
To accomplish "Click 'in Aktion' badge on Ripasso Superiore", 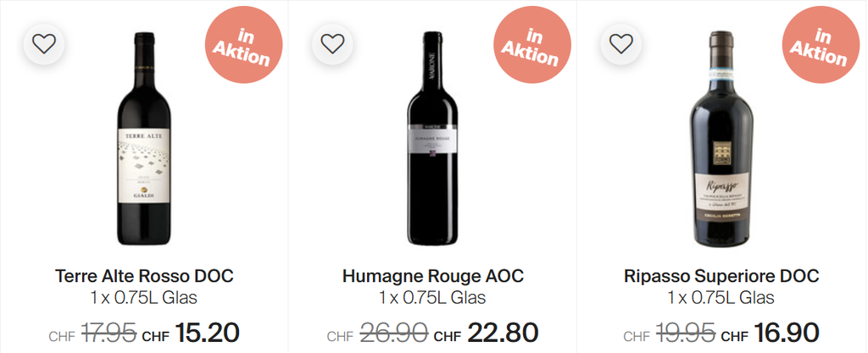I will [x=819, y=49].
